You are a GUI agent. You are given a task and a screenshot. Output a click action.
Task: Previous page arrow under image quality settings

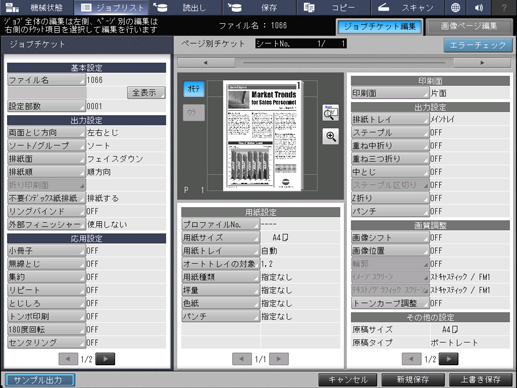(412, 359)
